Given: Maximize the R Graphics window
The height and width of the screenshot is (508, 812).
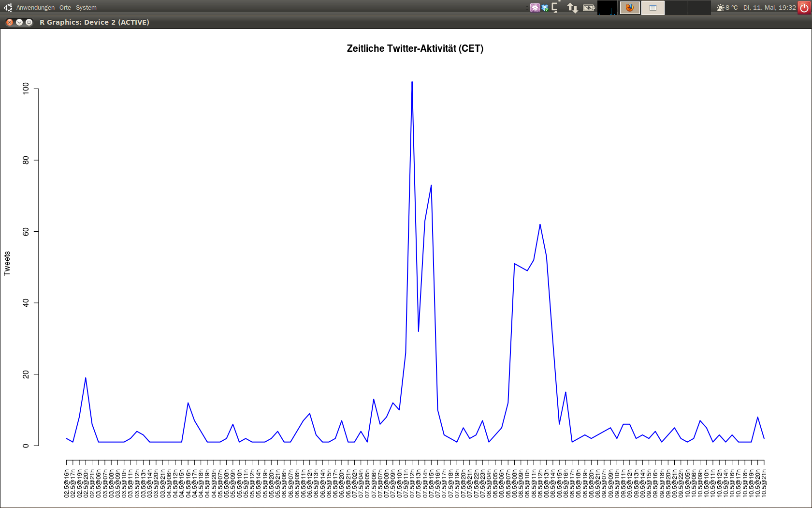Looking at the screenshot, I should [29, 22].
